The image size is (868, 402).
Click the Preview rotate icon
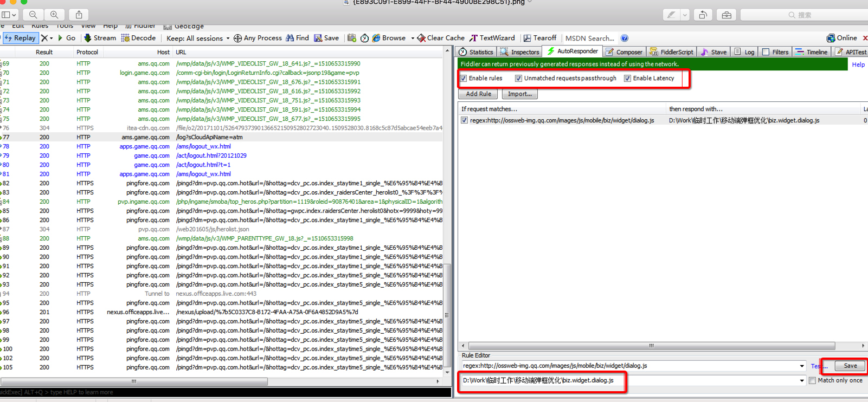(703, 15)
